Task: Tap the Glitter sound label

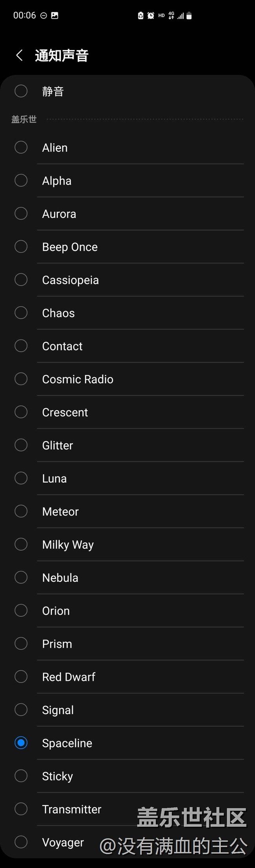Action: point(58,445)
